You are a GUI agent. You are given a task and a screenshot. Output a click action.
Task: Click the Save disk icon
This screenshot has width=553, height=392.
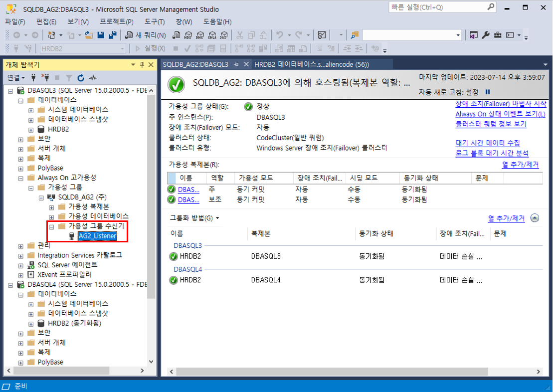click(x=101, y=35)
